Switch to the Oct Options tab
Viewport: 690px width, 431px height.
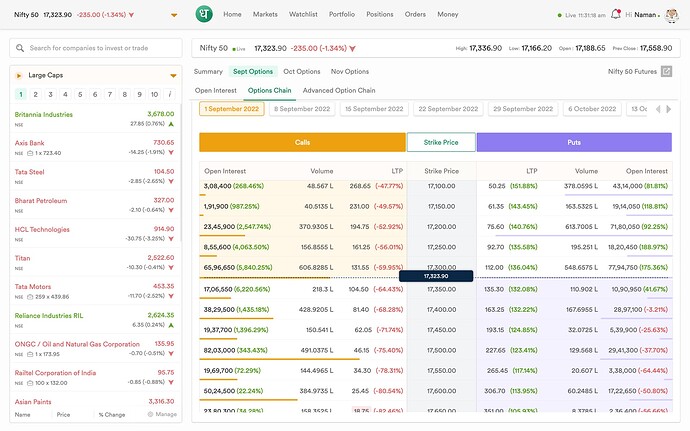tap(302, 71)
